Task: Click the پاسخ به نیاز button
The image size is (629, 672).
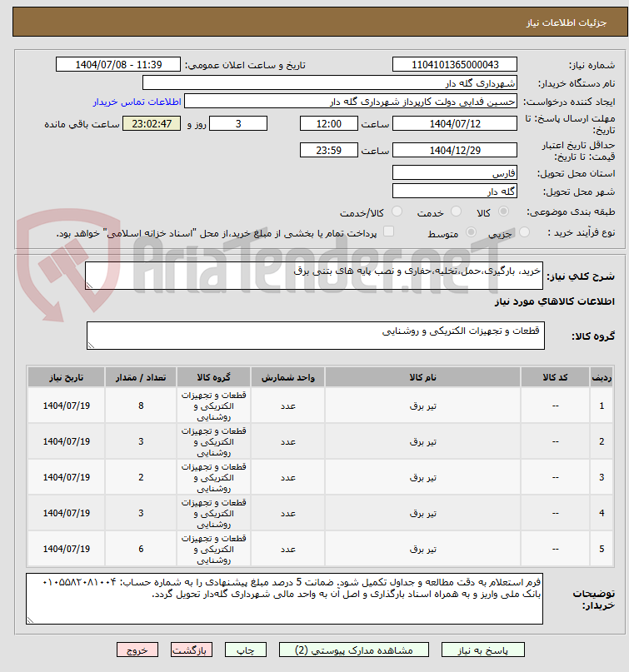Action: (x=483, y=650)
